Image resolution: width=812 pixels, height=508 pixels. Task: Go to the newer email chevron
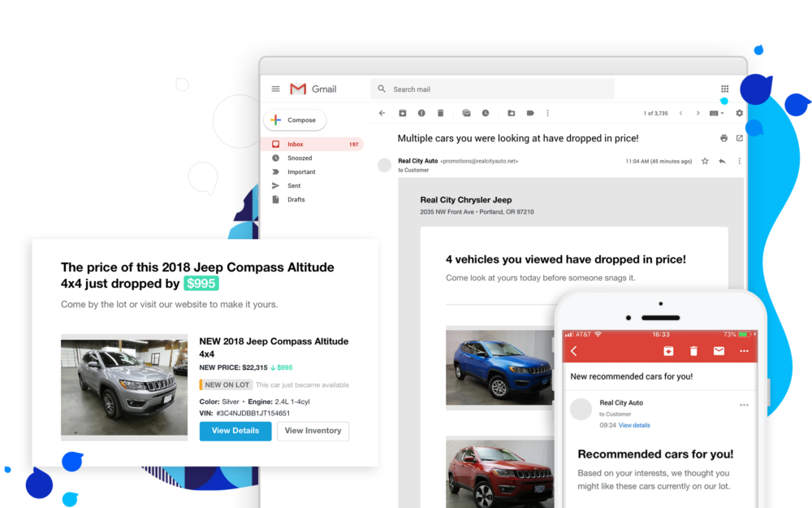click(681, 113)
